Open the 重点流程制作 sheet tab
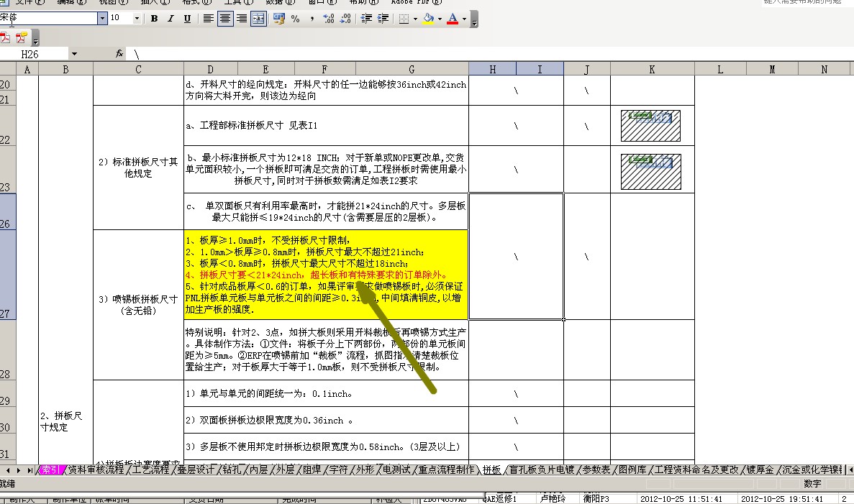The height and width of the screenshot is (504, 854). [x=446, y=469]
